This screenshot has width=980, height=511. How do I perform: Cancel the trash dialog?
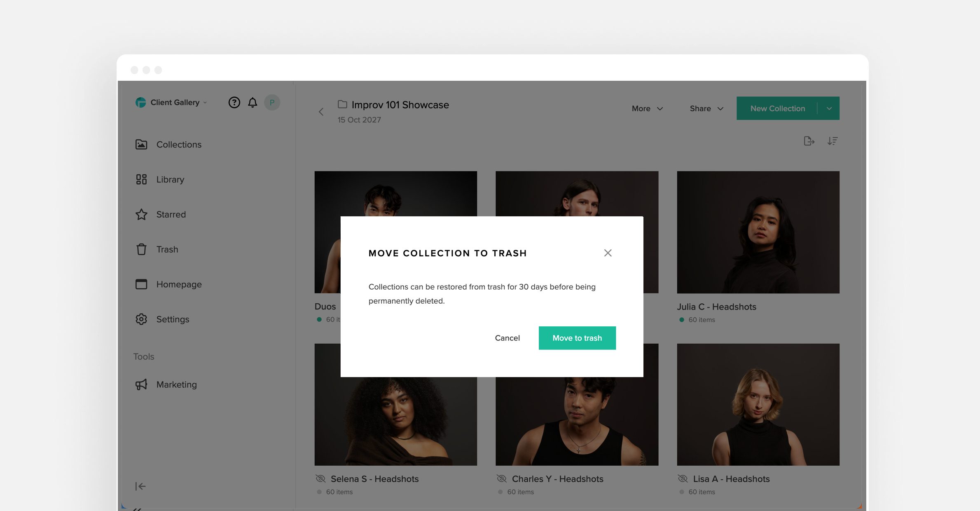[x=507, y=338]
